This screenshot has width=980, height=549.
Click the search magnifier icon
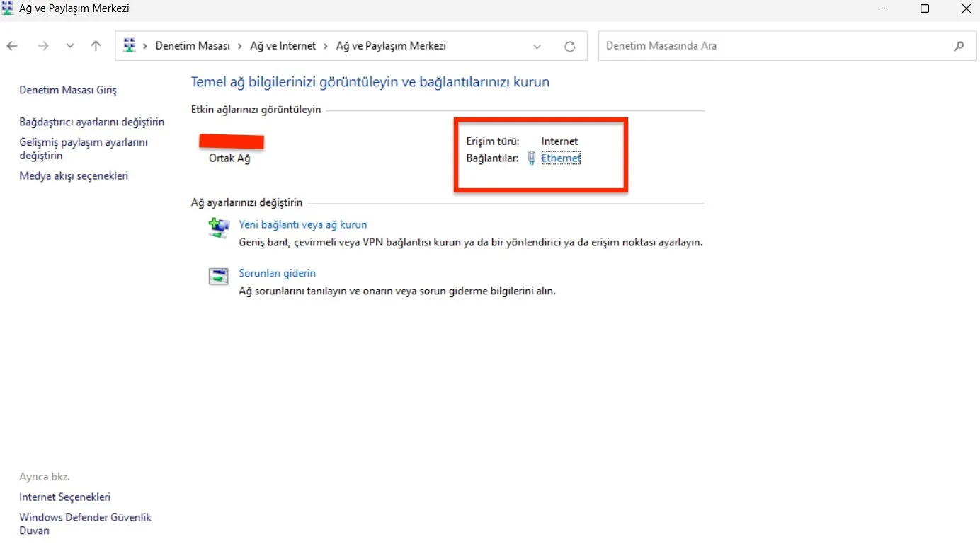959,46
